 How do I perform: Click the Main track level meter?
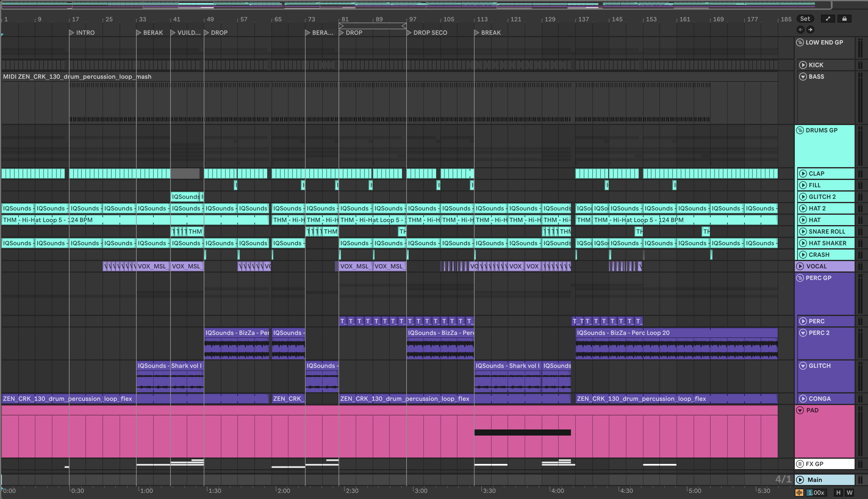[860, 480]
